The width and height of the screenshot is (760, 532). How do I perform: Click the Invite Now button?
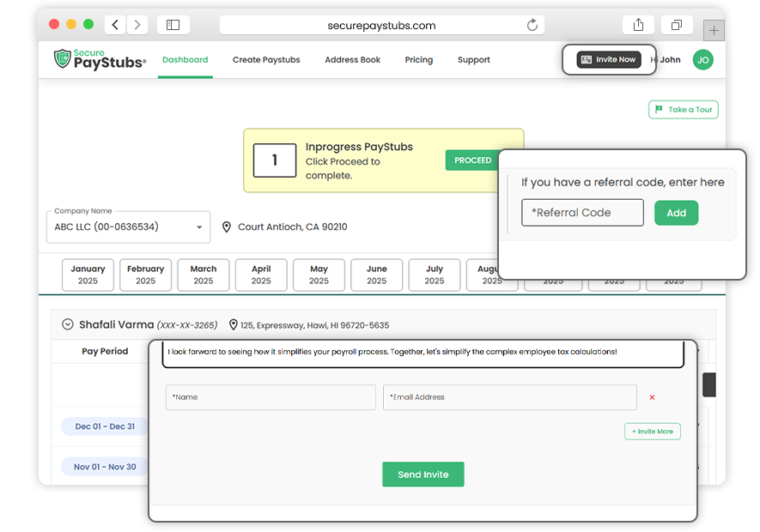(x=608, y=60)
